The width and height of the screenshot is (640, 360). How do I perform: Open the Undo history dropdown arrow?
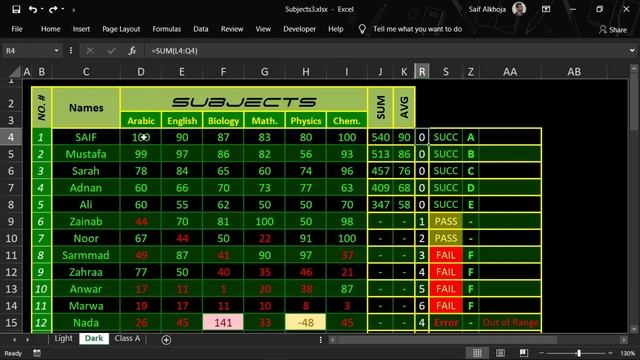tap(42, 9)
